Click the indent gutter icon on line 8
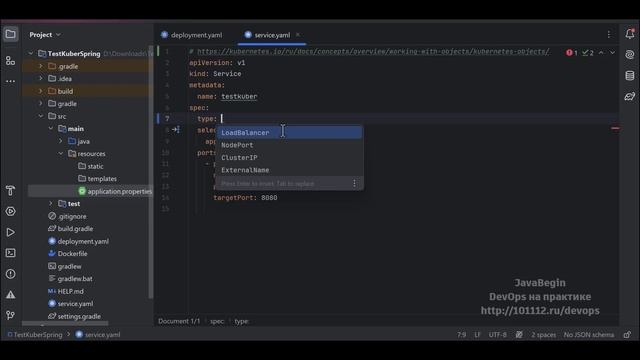Image resolution: width=640 pixels, height=360 pixels. pos(176,129)
